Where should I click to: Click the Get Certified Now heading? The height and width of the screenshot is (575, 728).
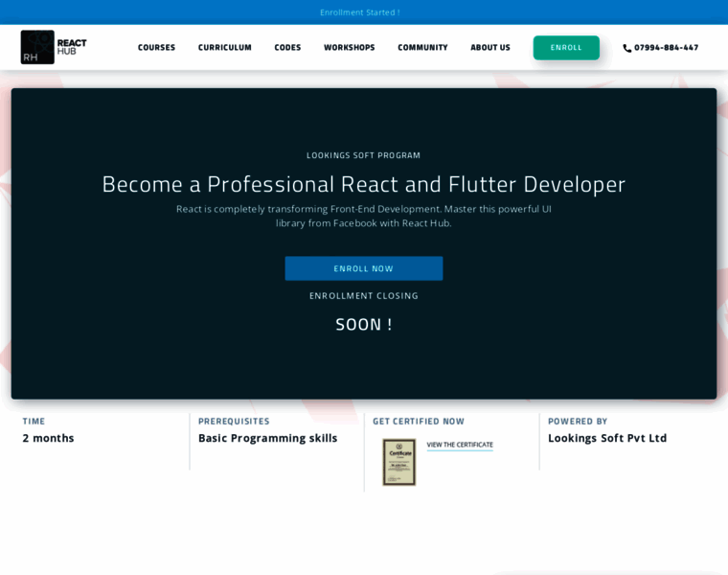(x=419, y=422)
